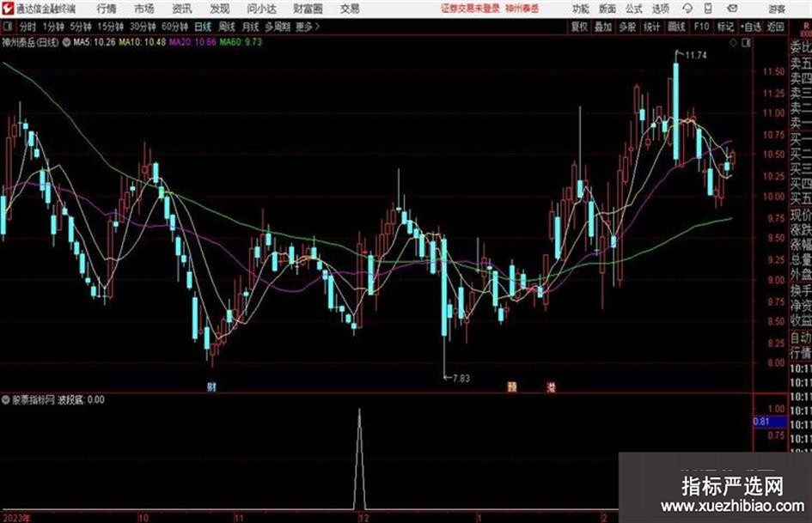Open the 交易 menu
Viewport: 812px width, 523px height.
350,9
